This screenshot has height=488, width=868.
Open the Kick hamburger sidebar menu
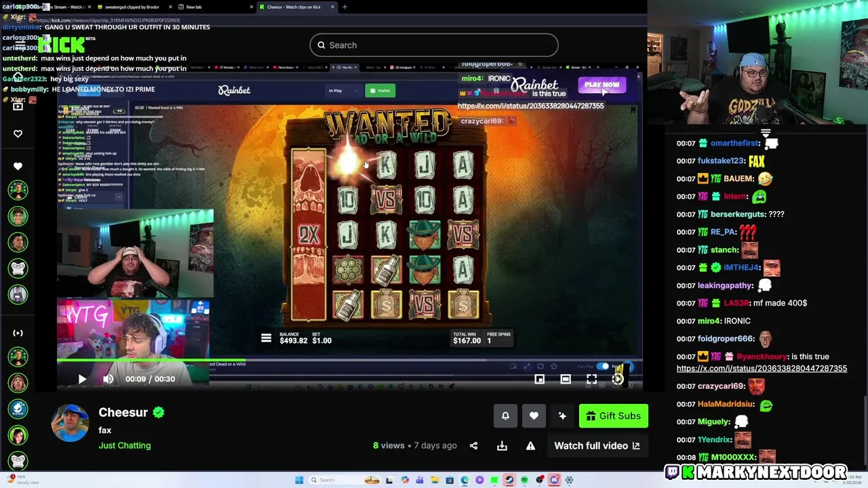click(x=20, y=44)
